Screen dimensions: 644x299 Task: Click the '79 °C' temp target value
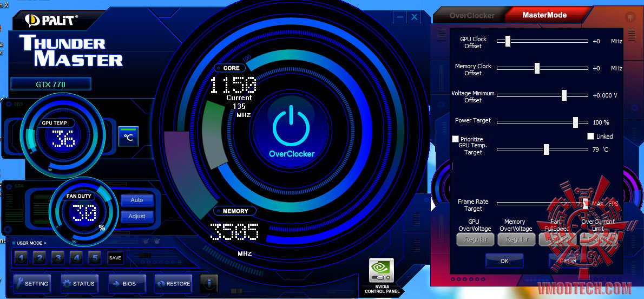coord(600,149)
